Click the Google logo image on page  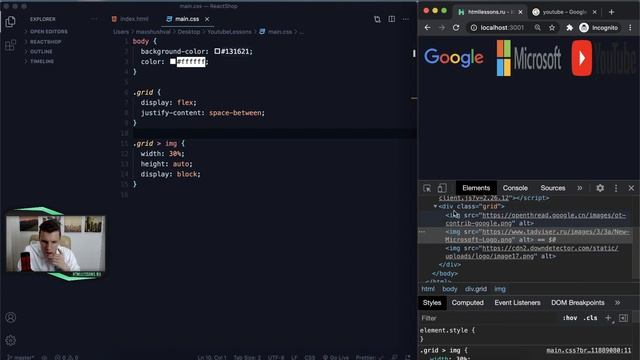point(454,58)
